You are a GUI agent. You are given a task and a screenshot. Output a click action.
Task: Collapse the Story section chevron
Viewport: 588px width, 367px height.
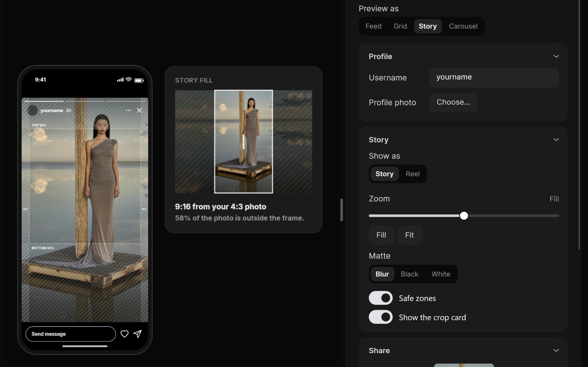point(556,140)
